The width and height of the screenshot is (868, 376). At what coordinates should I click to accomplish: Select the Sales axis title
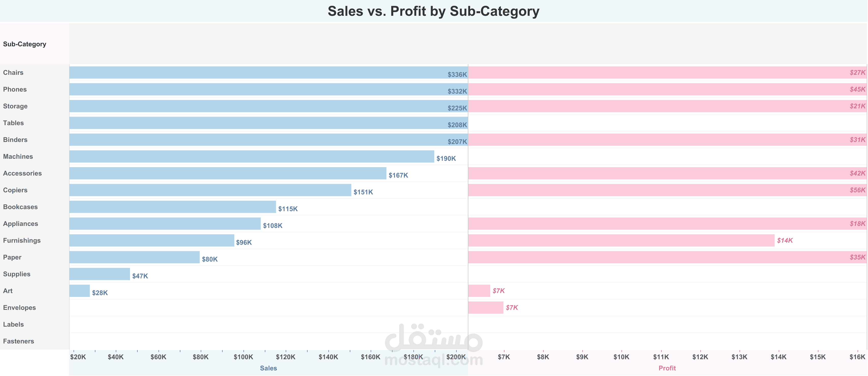pos(269,368)
